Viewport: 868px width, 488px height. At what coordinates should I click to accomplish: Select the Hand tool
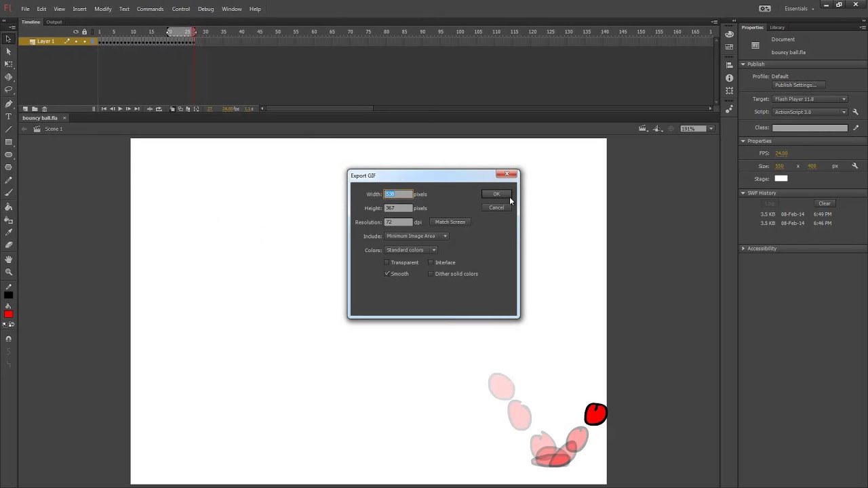point(9,259)
